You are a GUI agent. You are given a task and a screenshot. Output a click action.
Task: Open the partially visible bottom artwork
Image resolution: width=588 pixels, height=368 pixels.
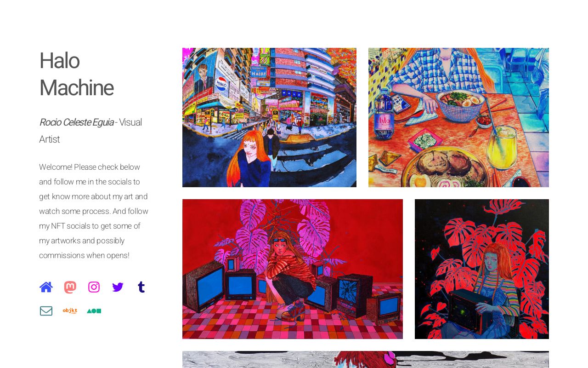click(366, 359)
